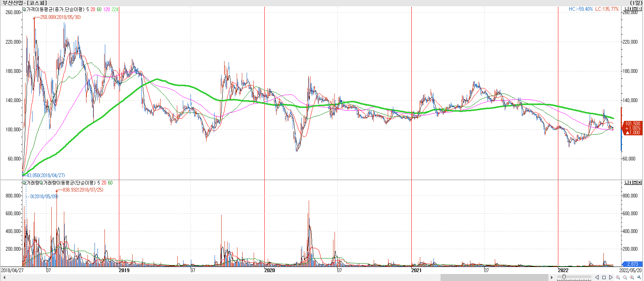644x281 pixels.
Task: Click the zoom out magnifier icon
Action: (625, 277)
